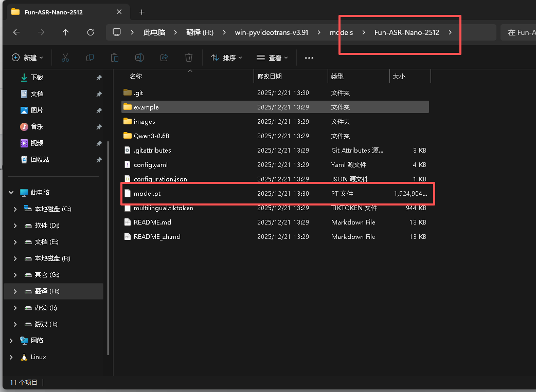Click the Cut scissors icon
Image resolution: width=536 pixels, height=392 pixels.
click(x=65, y=58)
